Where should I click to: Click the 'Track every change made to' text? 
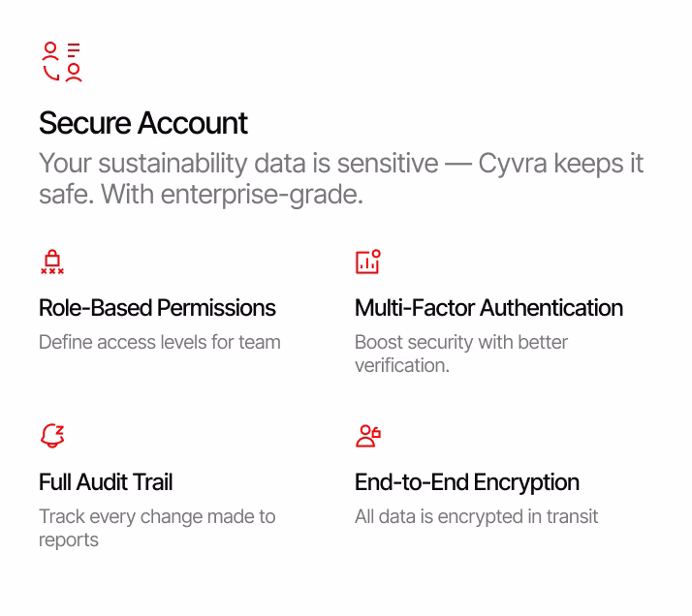click(157, 516)
